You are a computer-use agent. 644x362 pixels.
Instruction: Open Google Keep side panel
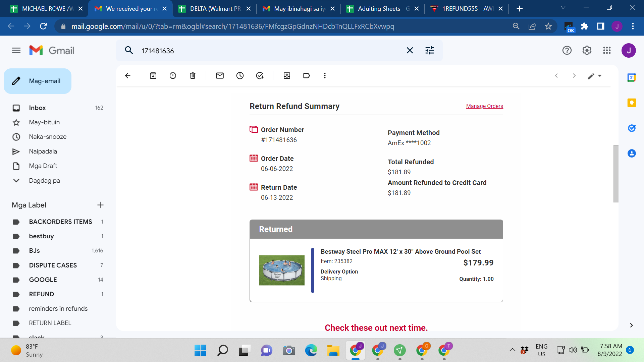click(x=632, y=103)
